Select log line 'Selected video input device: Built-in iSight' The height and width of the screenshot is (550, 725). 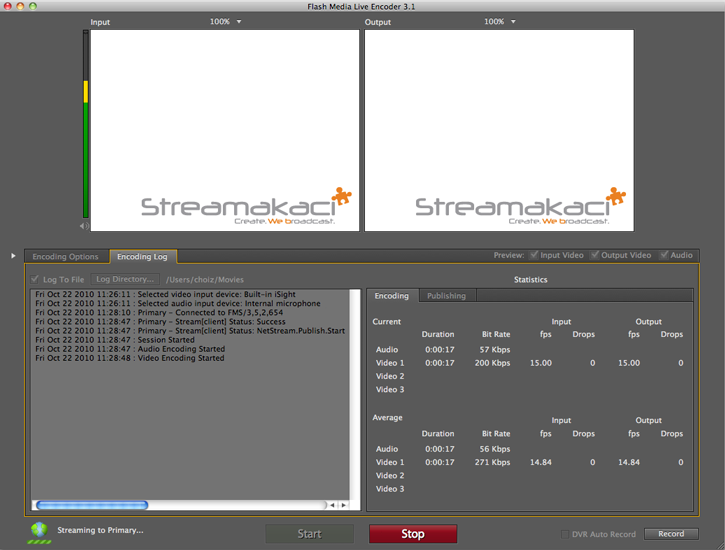click(x=166, y=294)
